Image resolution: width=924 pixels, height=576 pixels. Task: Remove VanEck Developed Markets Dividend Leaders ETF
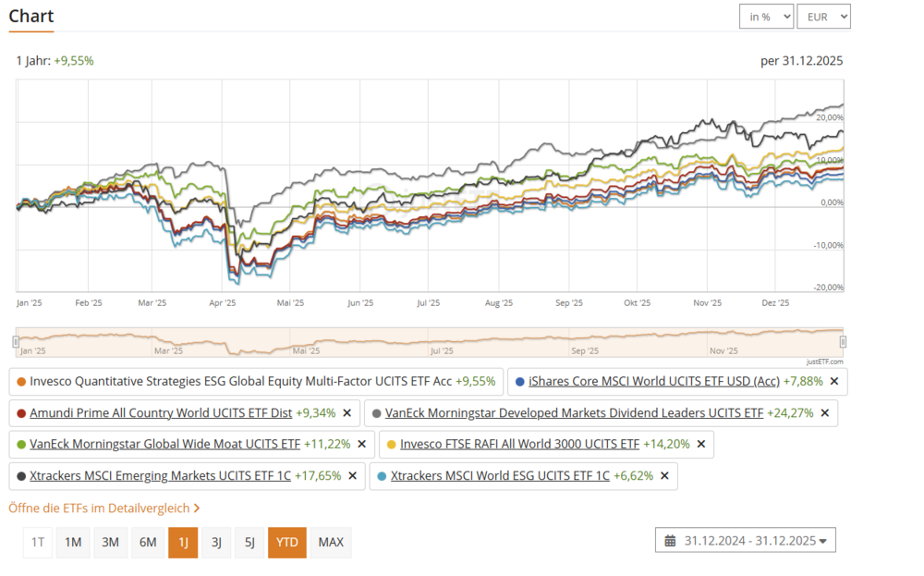(x=824, y=413)
